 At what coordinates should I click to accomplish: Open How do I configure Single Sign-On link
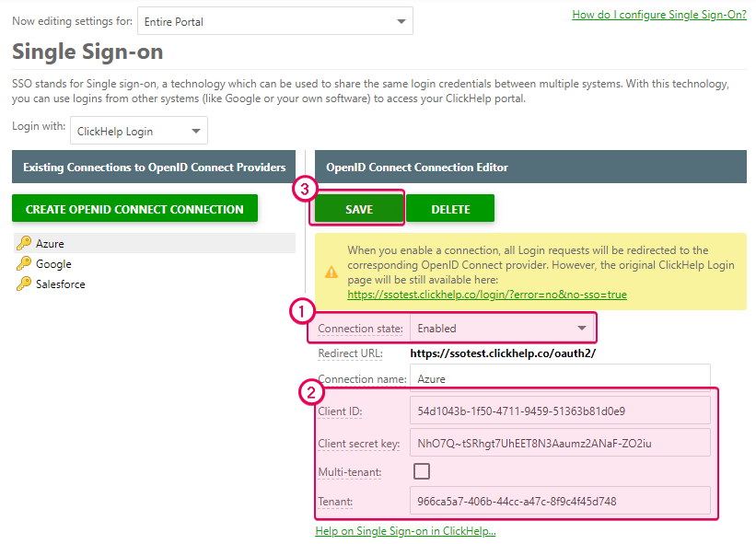point(659,14)
